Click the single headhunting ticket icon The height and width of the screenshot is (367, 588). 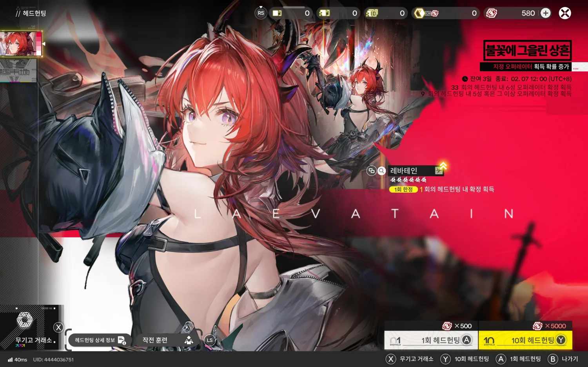coord(277,13)
